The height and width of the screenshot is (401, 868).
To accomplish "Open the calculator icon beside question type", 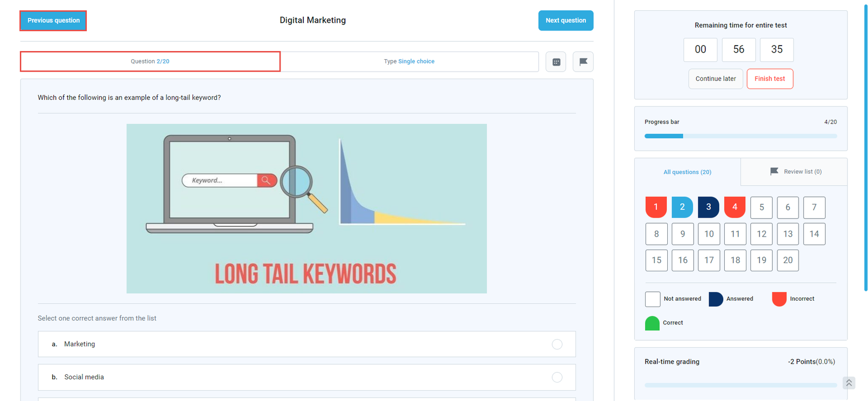I will 556,62.
